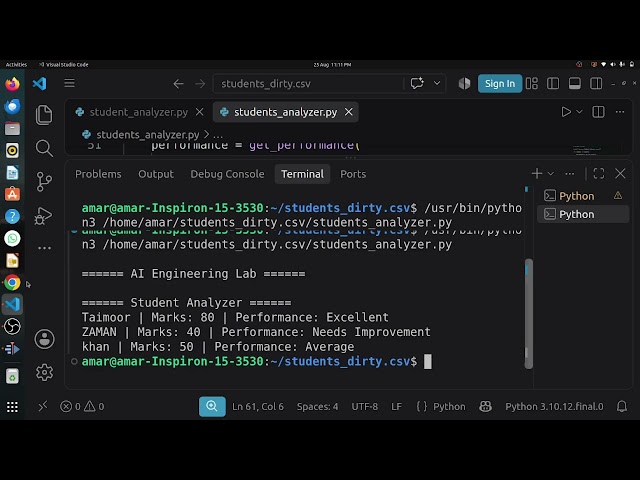Go forward with the right arrow

pos(200,84)
